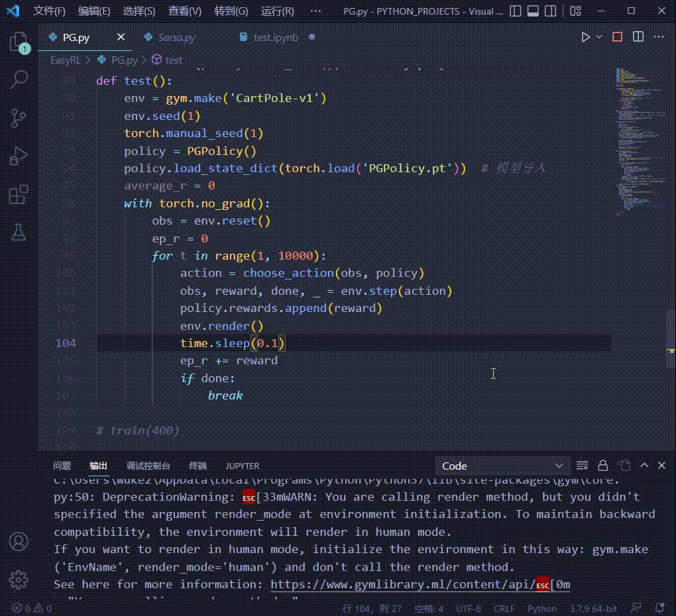676x616 pixels.
Task: Show hidden menus via ellipsis
Action: [x=315, y=11]
